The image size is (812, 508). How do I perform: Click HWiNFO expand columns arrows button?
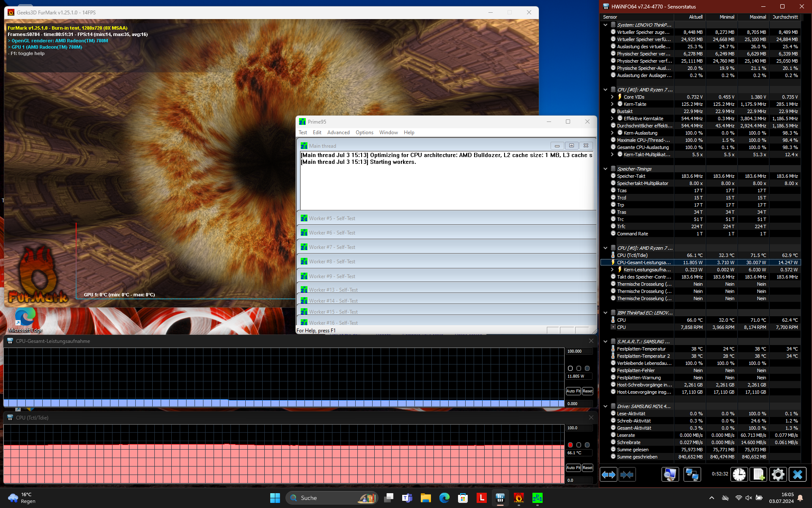coord(609,475)
